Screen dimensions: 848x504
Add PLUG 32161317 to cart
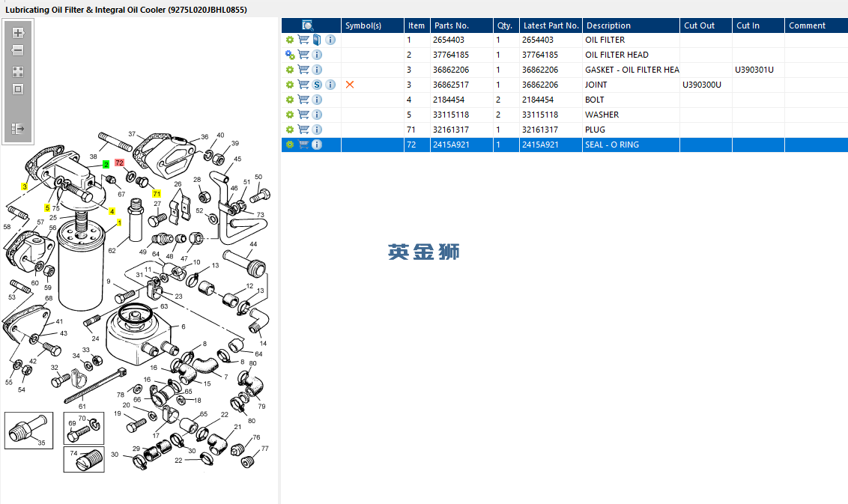pos(303,130)
